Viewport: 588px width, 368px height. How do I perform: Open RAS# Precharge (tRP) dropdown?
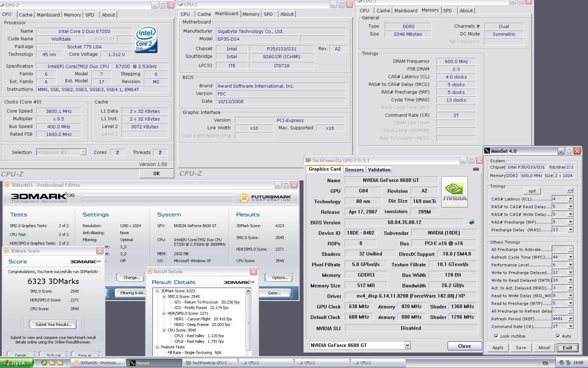570,222
